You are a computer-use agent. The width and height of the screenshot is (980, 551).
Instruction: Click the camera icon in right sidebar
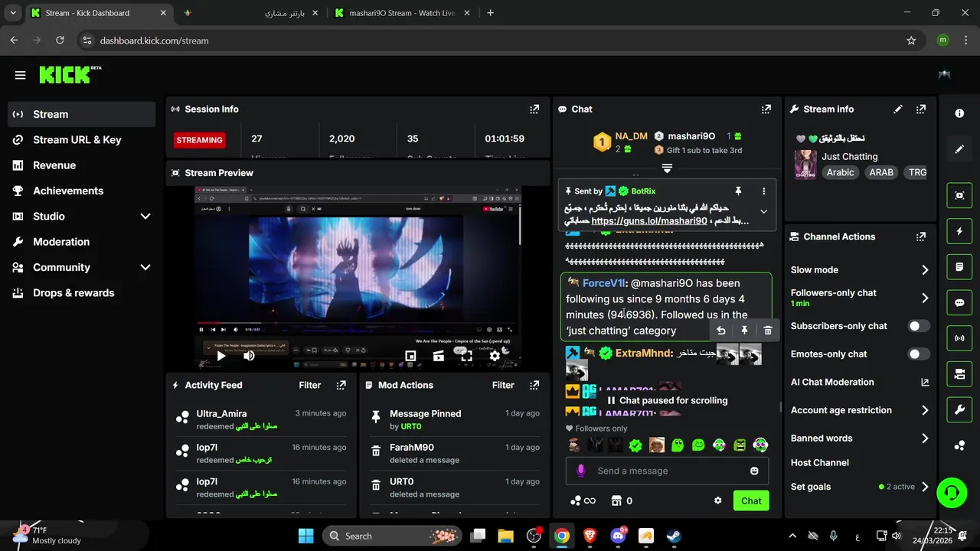[959, 373]
